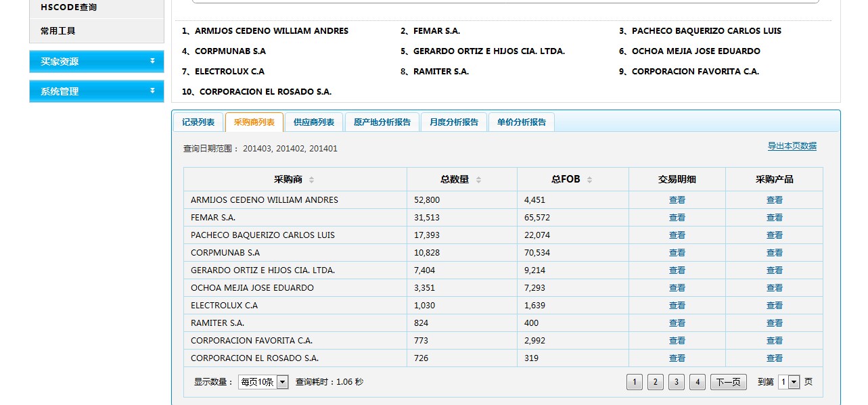Image resolution: width=868 pixels, height=405 pixels.
Task: View 交易明细 for GERARDO ORTIZ E HIJOS
Action: [x=677, y=270]
